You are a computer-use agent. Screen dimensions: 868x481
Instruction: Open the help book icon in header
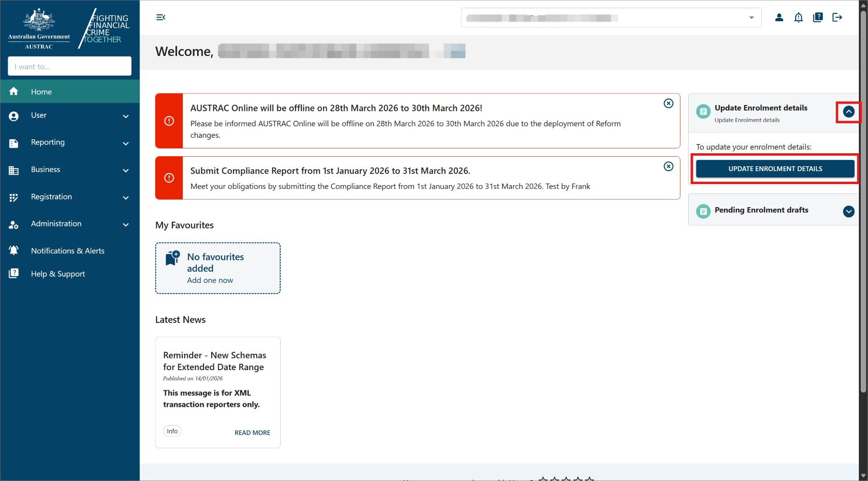click(818, 17)
